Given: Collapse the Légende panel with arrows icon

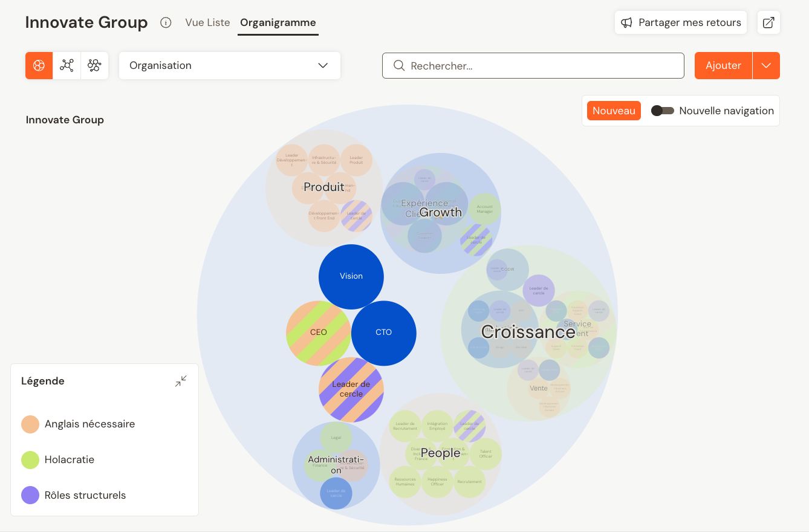Looking at the screenshot, I should (x=181, y=381).
